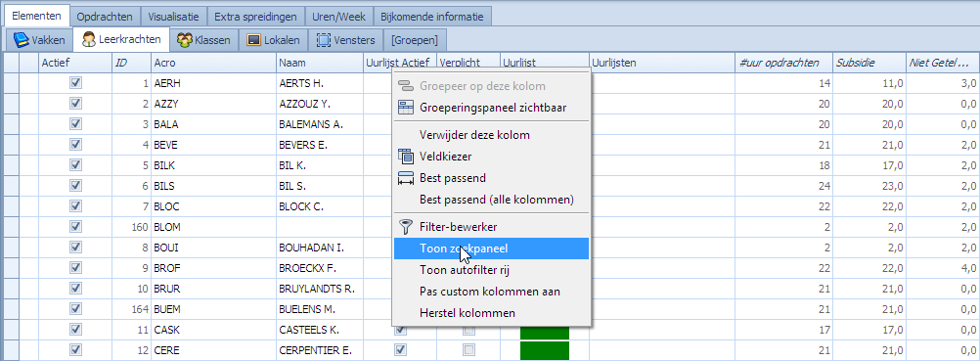Choose Best passend menu entry
This screenshot has height=361, width=980.
pyautogui.click(x=491, y=178)
